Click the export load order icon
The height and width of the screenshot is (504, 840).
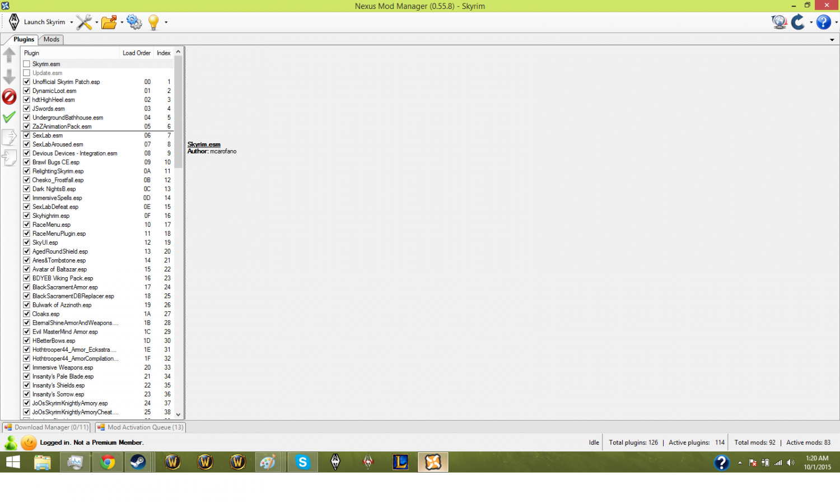click(x=10, y=137)
